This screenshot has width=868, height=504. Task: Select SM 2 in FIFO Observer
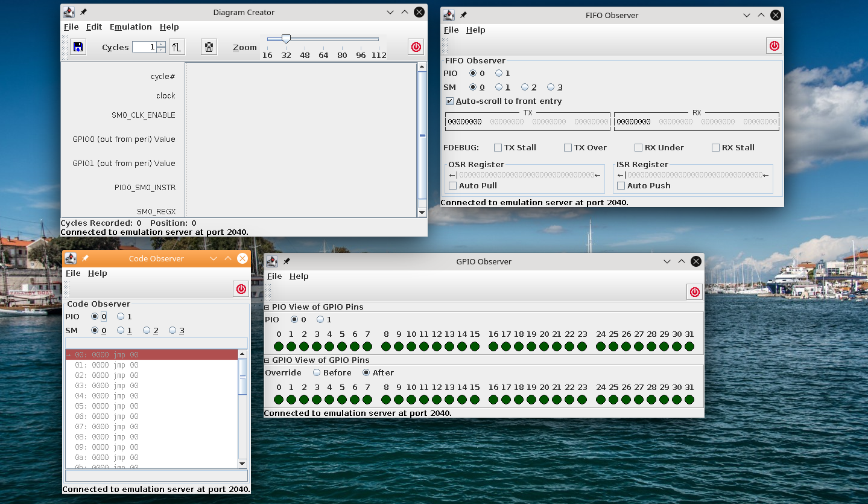coord(525,88)
